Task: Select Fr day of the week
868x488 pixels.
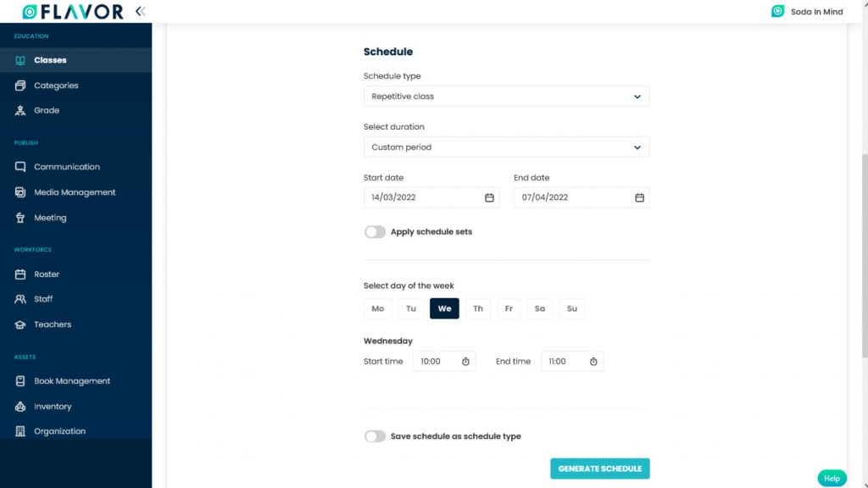Action: [x=509, y=308]
